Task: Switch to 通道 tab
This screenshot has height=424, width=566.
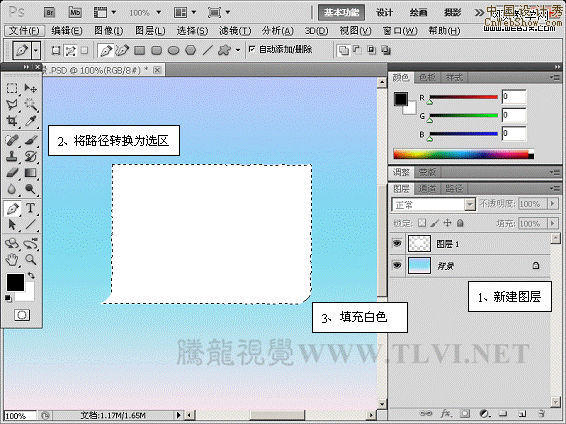Action: pos(427,188)
